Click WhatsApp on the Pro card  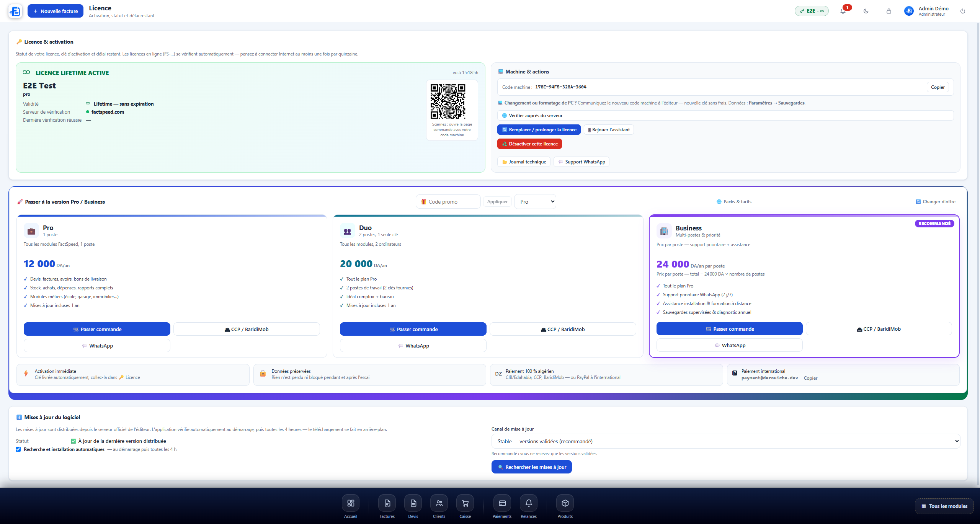(x=97, y=346)
